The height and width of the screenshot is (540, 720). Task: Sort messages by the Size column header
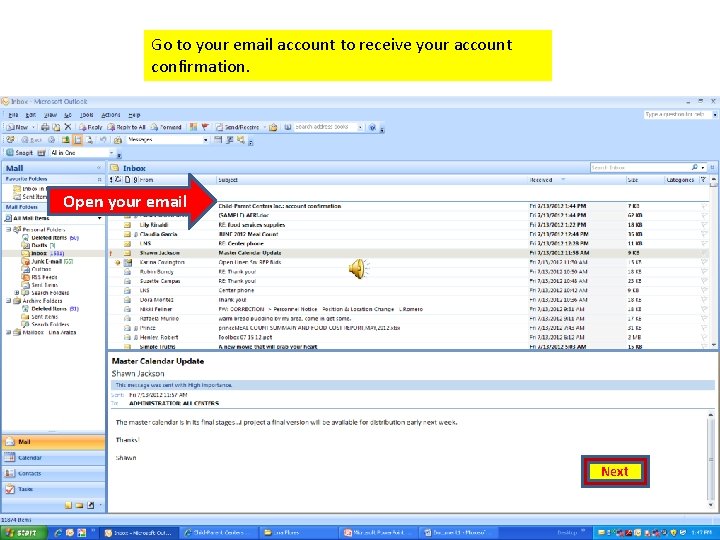633,180
